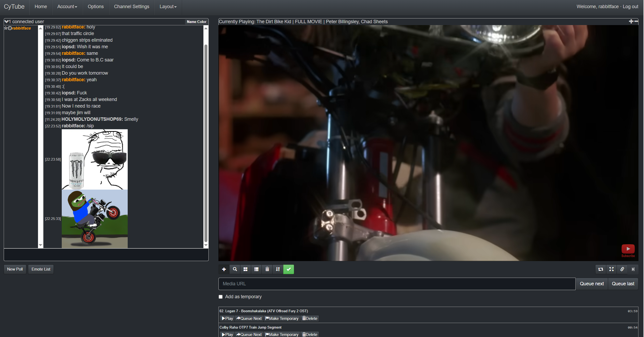Queue Next the Logan 7 Boomshakalaka entry
This screenshot has height=337, width=644.
249,319
